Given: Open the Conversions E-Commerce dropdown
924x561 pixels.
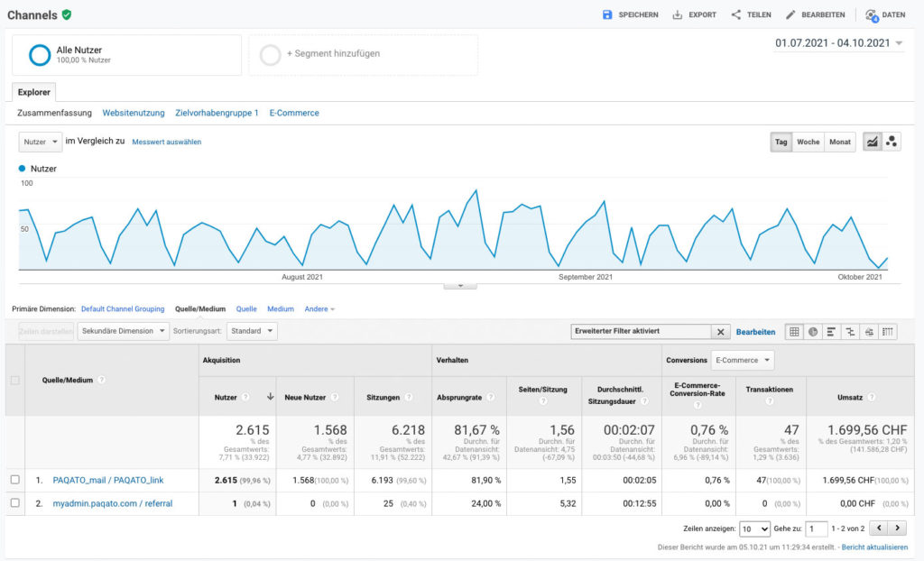Looking at the screenshot, I should 744,360.
